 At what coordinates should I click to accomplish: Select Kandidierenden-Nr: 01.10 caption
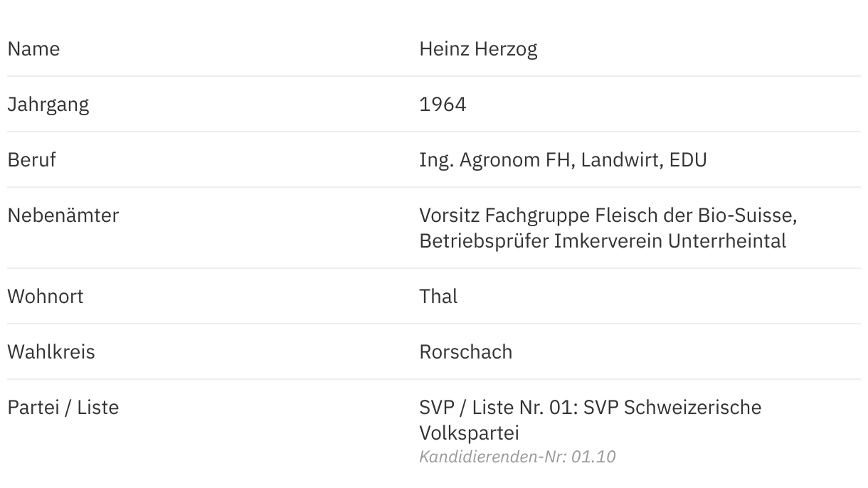[x=517, y=457]
